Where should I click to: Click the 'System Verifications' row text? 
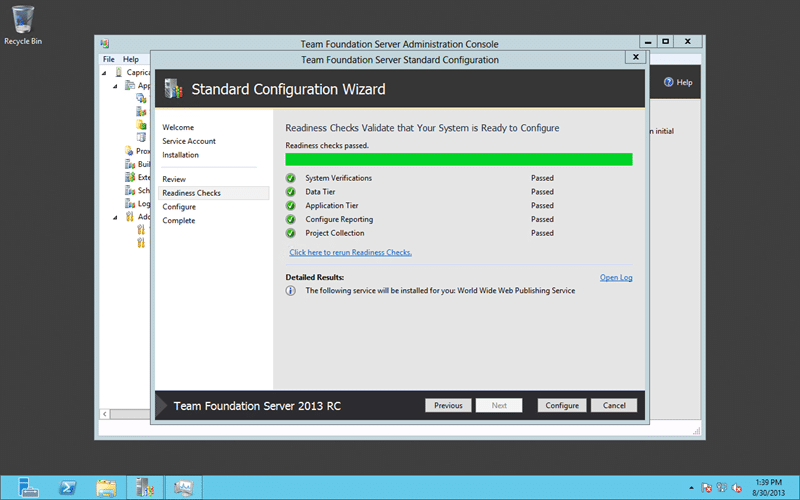coord(338,178)
